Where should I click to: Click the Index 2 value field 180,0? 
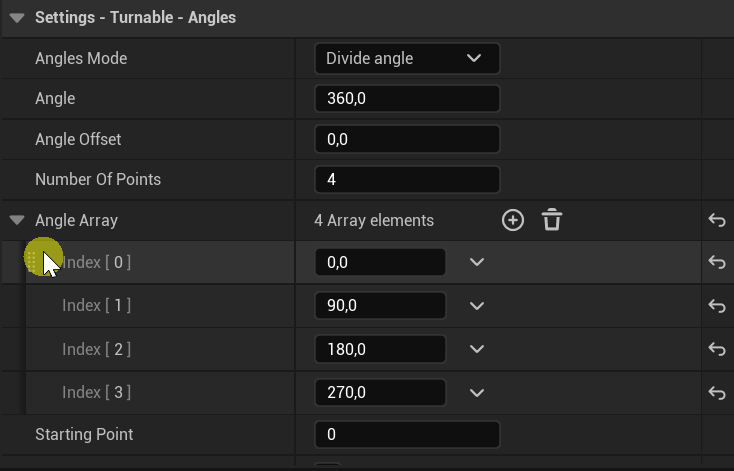380,349
